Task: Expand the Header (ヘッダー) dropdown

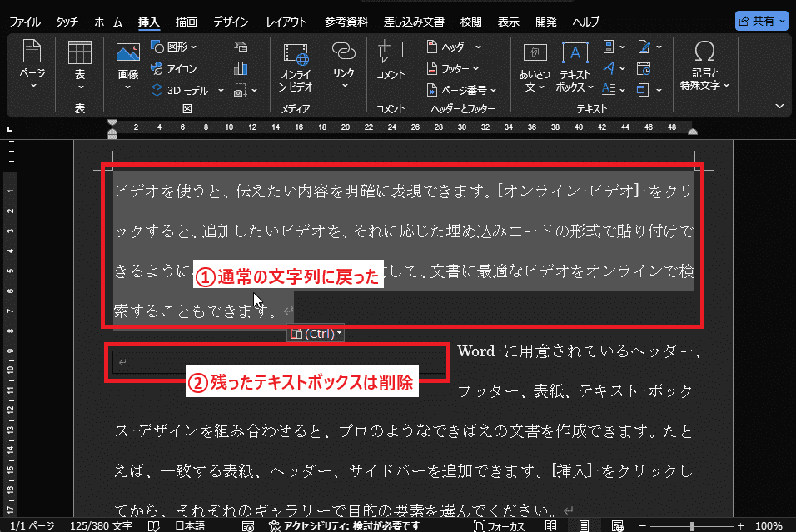Action: 454,47
